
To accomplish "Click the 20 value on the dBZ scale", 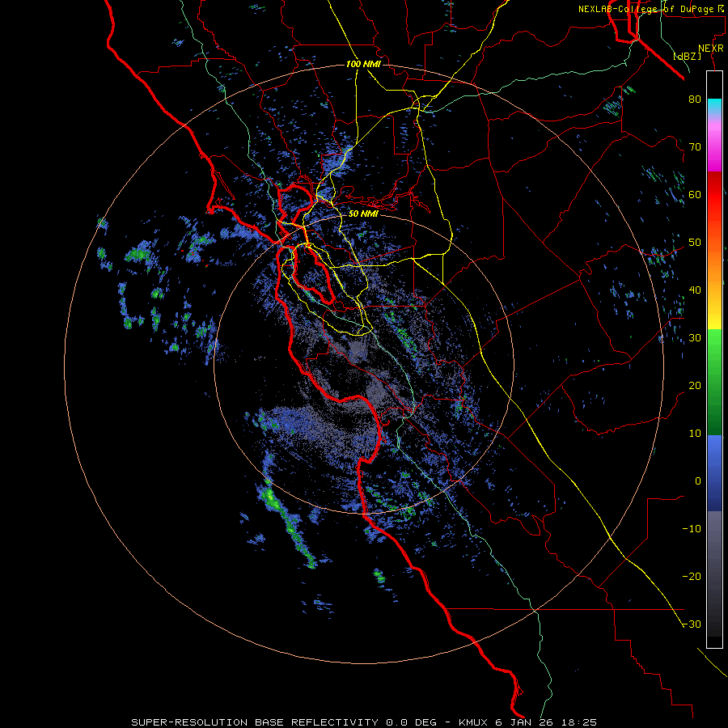I will (695, 385).
